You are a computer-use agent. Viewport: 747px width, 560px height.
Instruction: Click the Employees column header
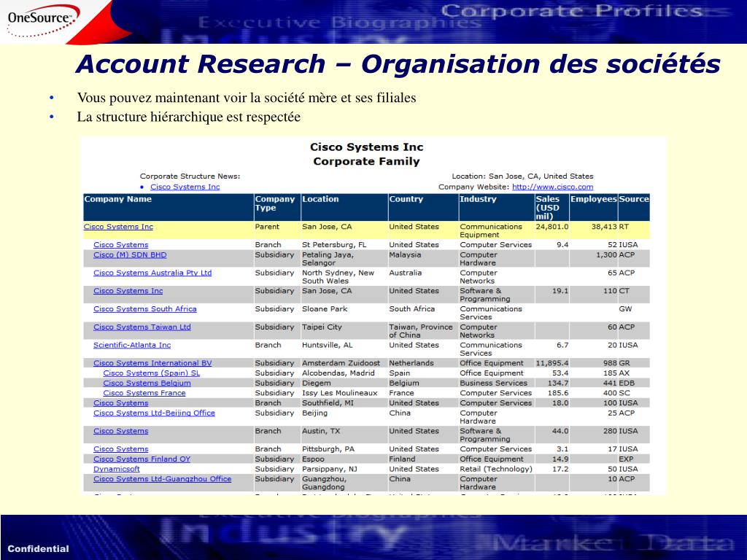[593, 207]
